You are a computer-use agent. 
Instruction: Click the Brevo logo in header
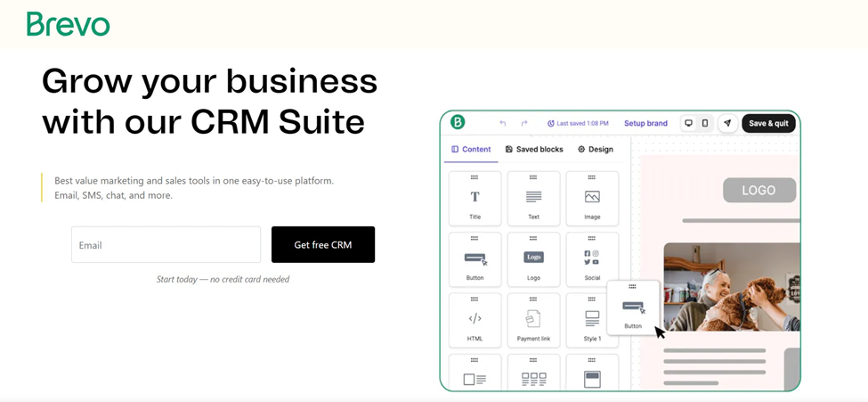click(68, 24)
